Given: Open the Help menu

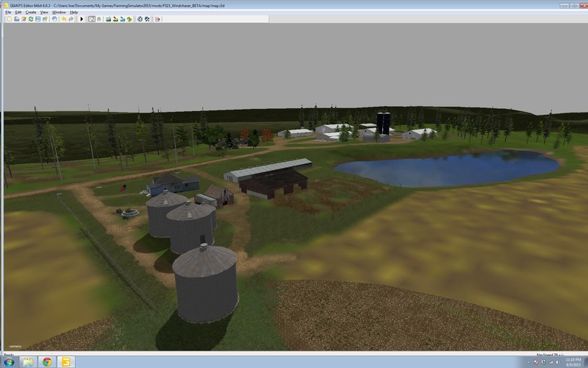Looking at the screenshot, I should tap(73, 13).
